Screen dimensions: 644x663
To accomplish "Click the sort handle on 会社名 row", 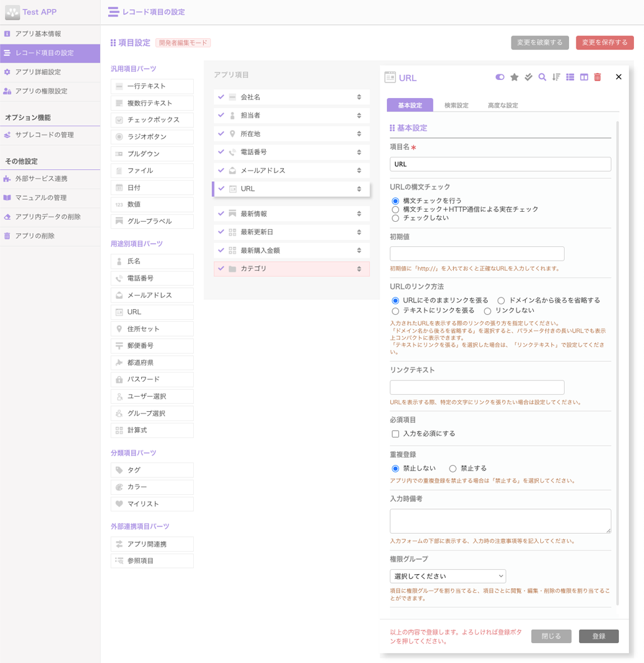I will pyautogui.click(x=359, y=97).
